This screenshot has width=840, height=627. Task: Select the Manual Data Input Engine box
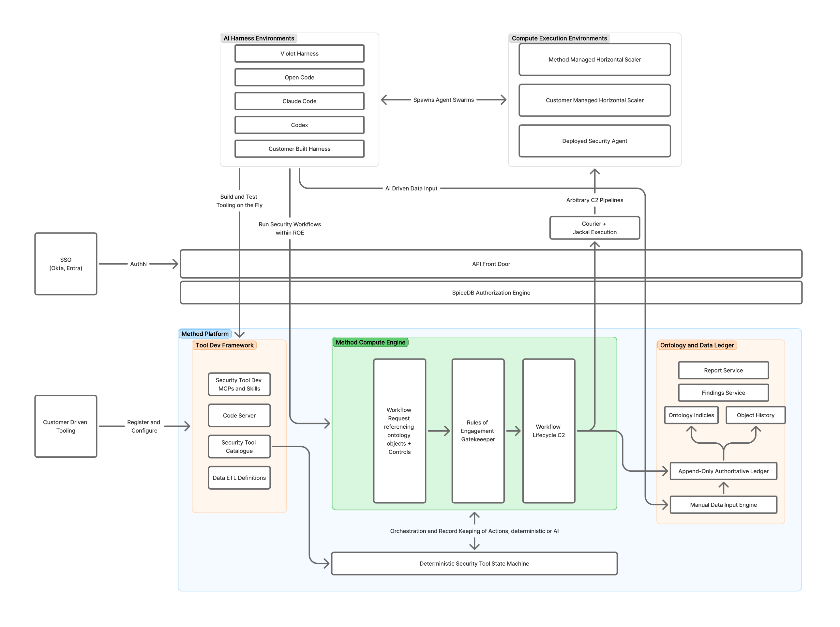tap(724, 505)
